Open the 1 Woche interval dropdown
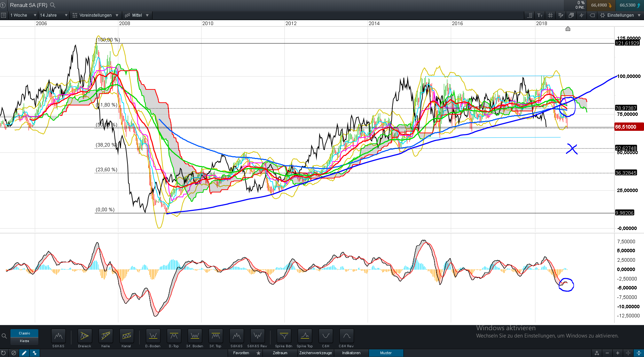Image resolution: width=644 pixels, height=357 pixels. point(23,15)
